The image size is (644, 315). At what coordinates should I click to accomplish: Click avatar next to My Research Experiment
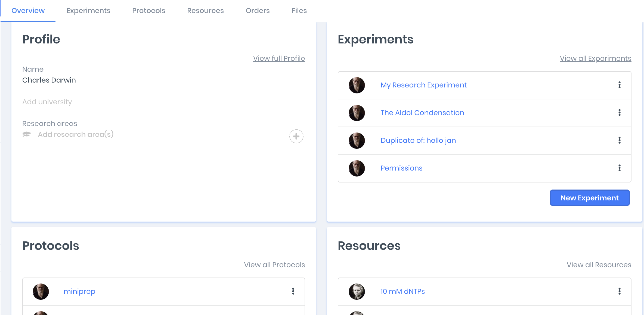click(357, 85)
